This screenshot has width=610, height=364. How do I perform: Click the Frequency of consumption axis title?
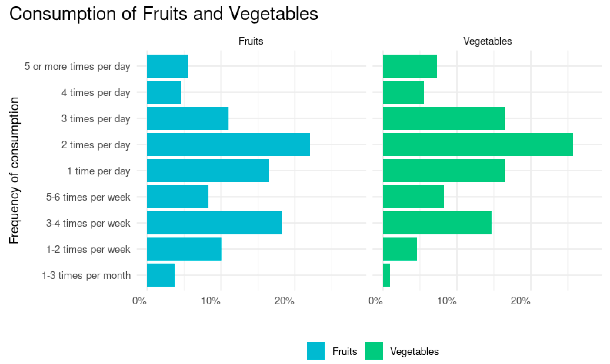14,170
